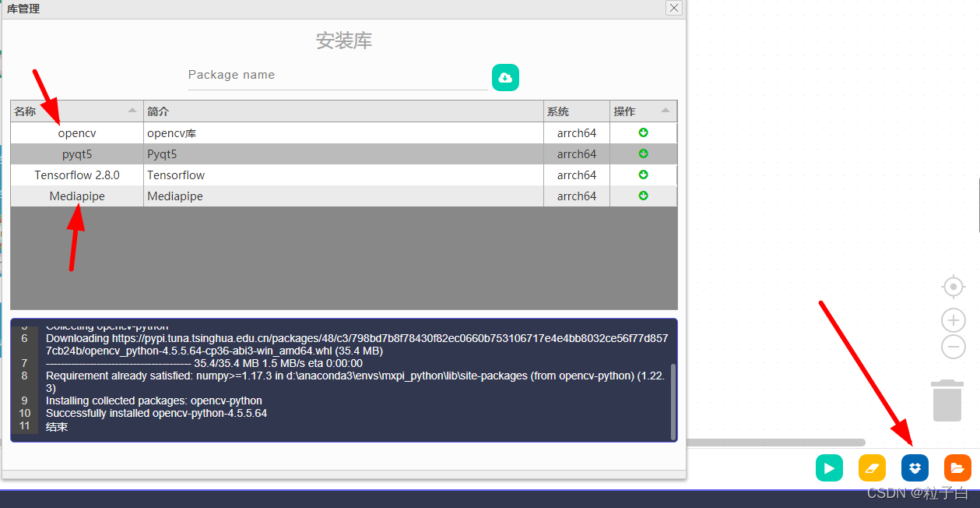This screenshot has height=508, width=980.
Task: Install Mediapipe via its green download icon
Action: [x=643, y=196]
